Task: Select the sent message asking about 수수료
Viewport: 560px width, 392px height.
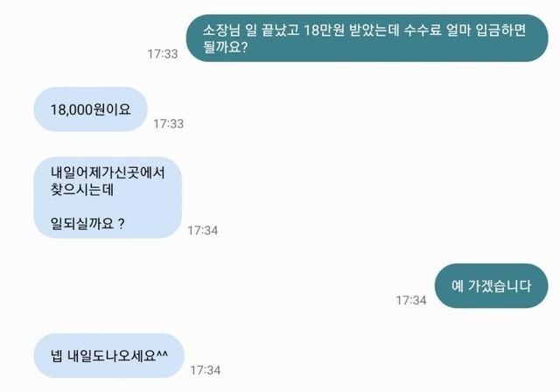Action: click(x=367, y=38)
